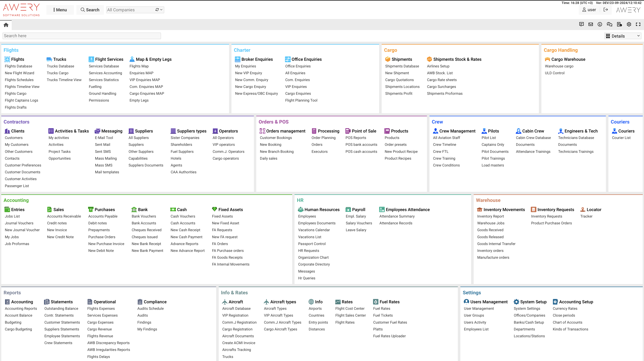Open the user account menu
The height and width of the screenshot is (361, 644).
589,10
